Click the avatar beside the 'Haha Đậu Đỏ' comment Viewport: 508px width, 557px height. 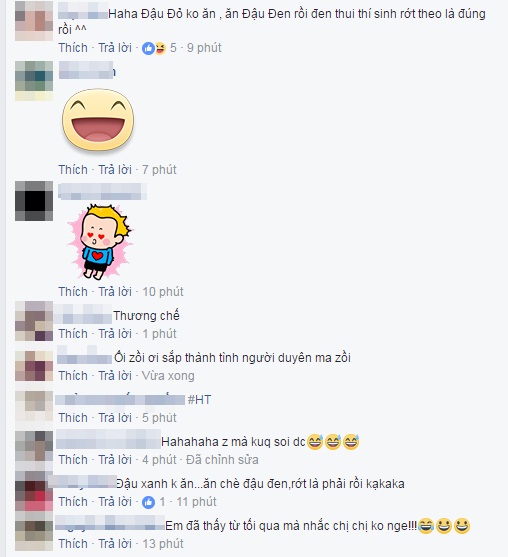click(34, 21)
